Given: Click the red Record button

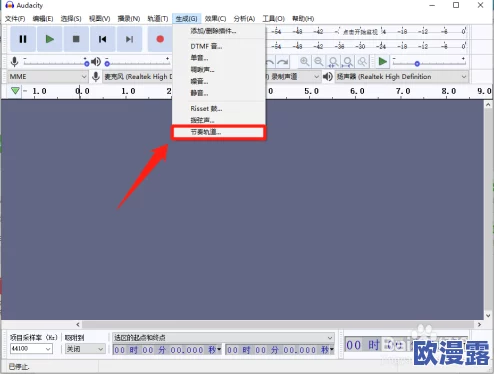Looking at the screenshot, I should (160, 39).
